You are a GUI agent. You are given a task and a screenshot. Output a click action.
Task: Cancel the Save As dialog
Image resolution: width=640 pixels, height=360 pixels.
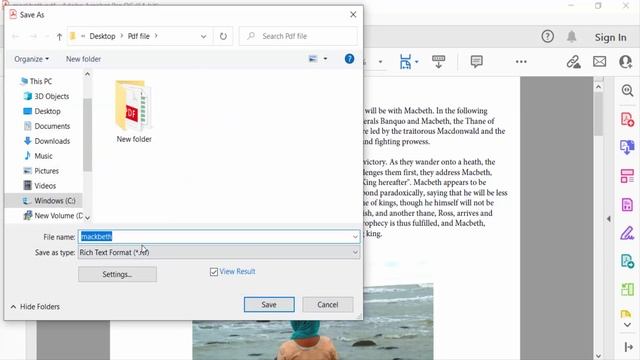point(327,304)
